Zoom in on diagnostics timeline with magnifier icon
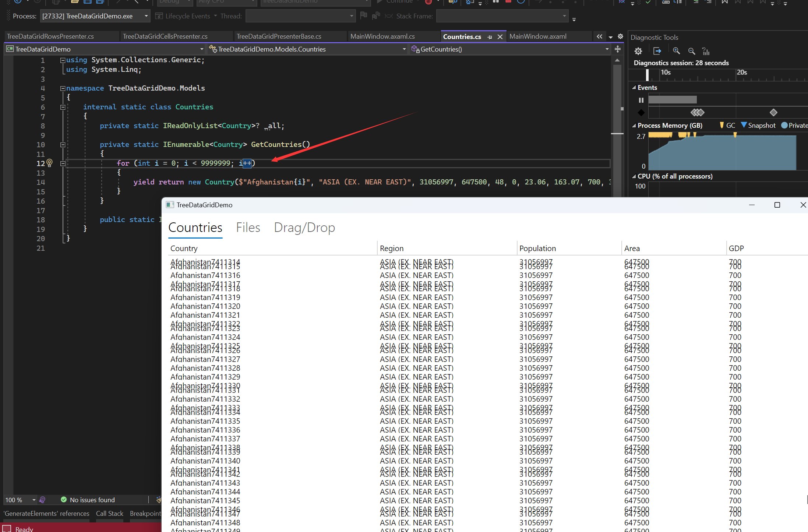808x532 pixels. [x=676, y=51]
